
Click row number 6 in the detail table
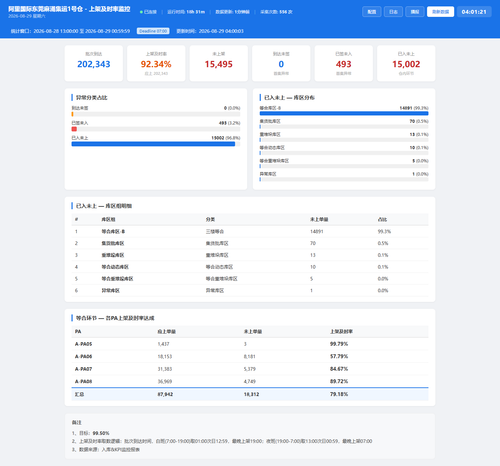tap(76, 291)
